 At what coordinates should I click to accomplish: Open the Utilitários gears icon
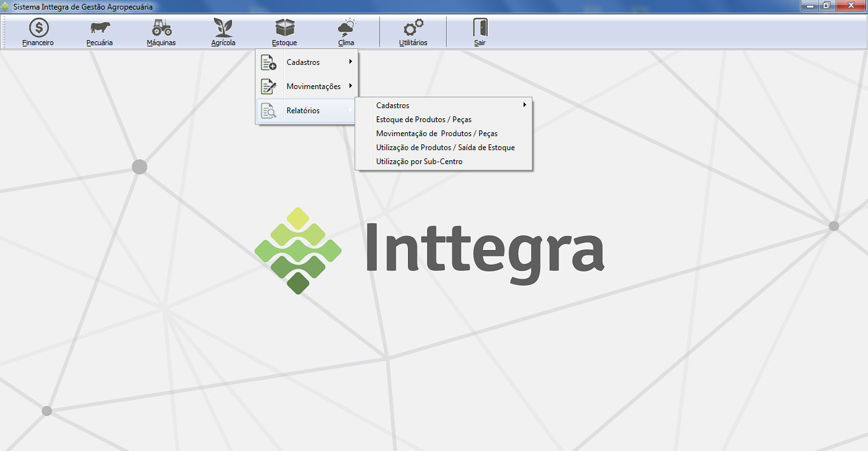(414, 28)
